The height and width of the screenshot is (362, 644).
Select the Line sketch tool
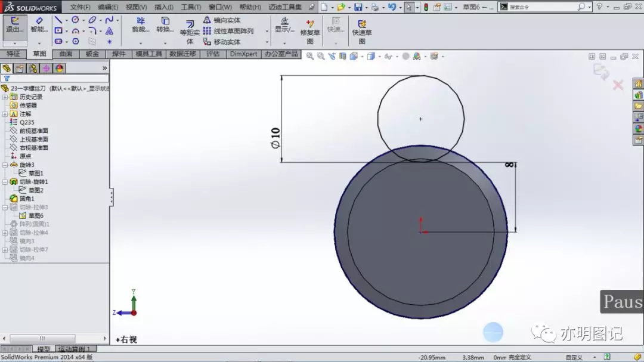point(58,20)
